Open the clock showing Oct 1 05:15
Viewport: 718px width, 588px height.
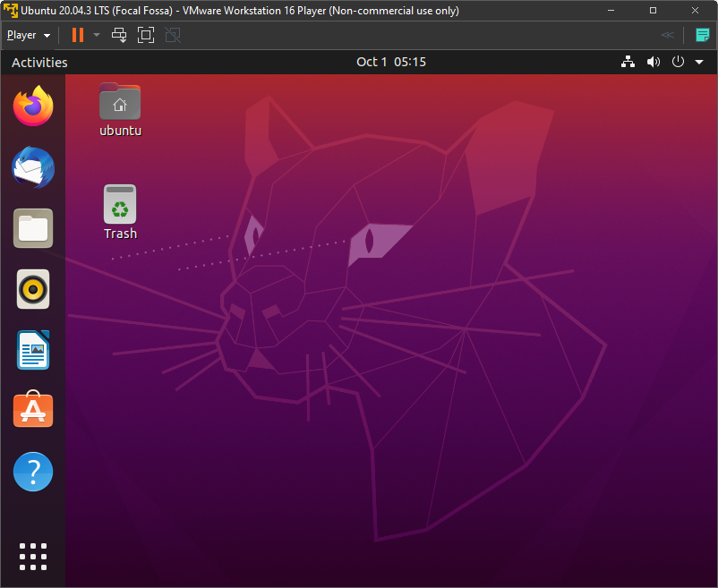(x=390, y=62)
